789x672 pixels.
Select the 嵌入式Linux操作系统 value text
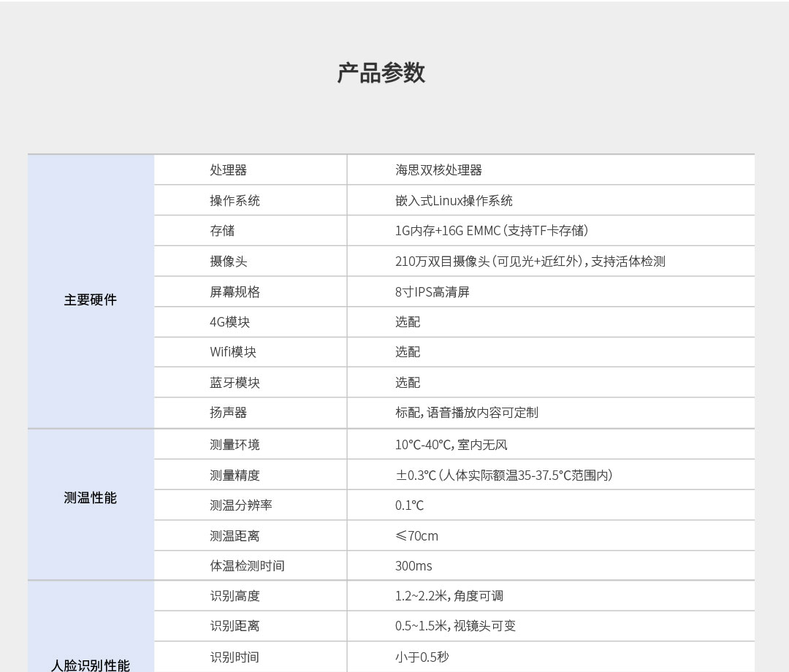(x=454, y=201)
